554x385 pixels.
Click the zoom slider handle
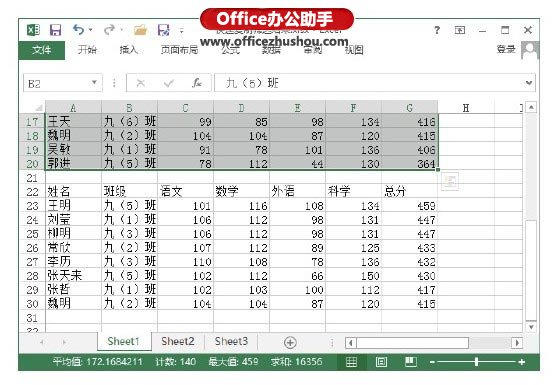(476, 362)
